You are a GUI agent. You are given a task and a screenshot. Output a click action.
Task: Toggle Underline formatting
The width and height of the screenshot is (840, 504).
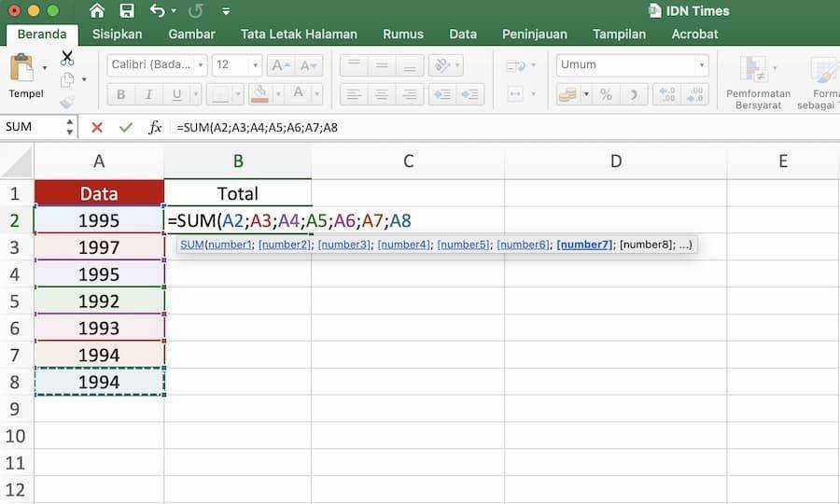pos(176,95)
